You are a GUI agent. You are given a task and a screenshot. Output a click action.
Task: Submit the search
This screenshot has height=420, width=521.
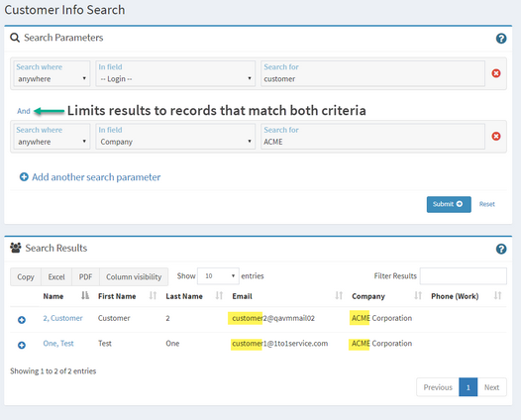tap(449, 204)
